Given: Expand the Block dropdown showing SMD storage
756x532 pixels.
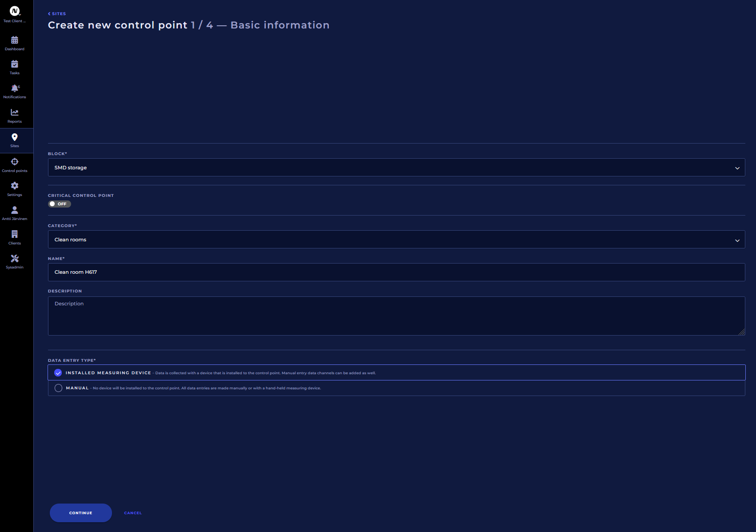Looking at the screenshot, I should pyautogui.click(x=396, y=168).
